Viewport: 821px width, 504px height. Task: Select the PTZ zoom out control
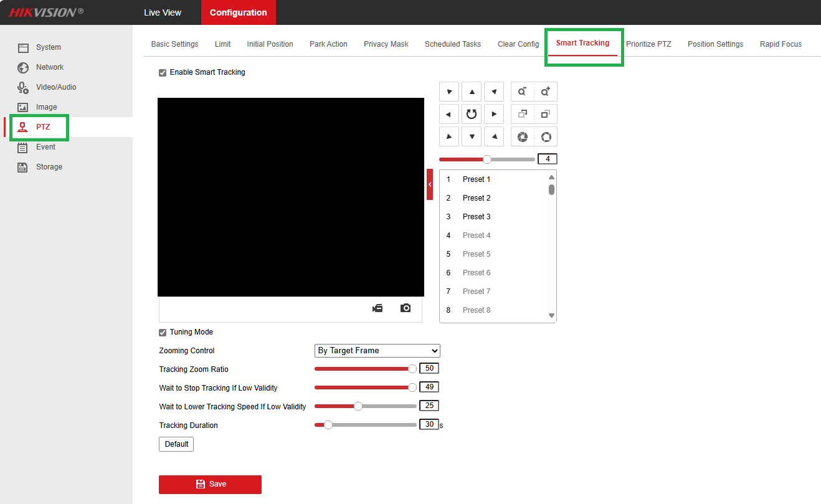522,92
